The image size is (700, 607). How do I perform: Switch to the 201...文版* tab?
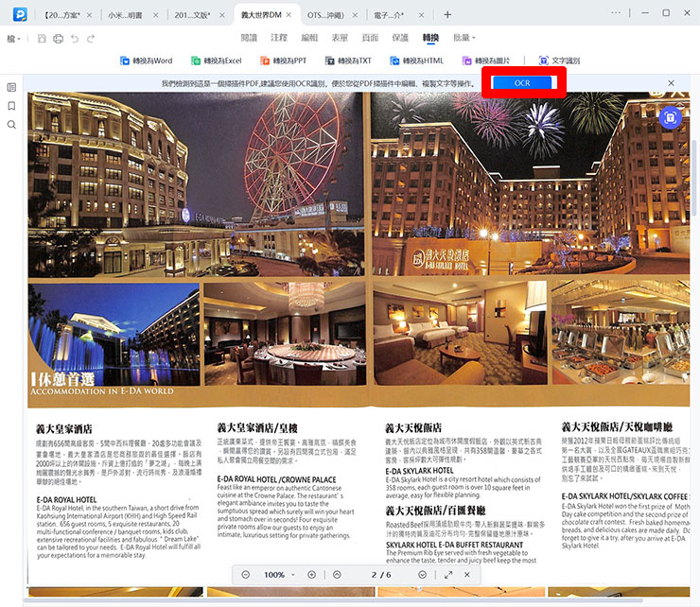(x=192, y=15)
